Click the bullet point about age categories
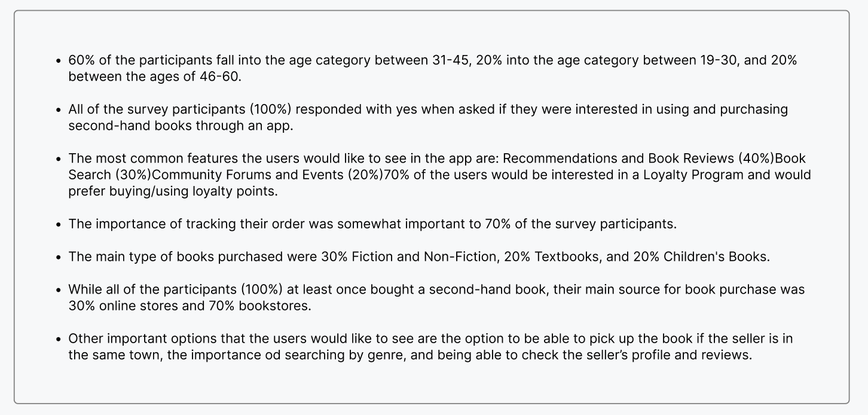Screen dimensions: 868x415 click(432, 68)
